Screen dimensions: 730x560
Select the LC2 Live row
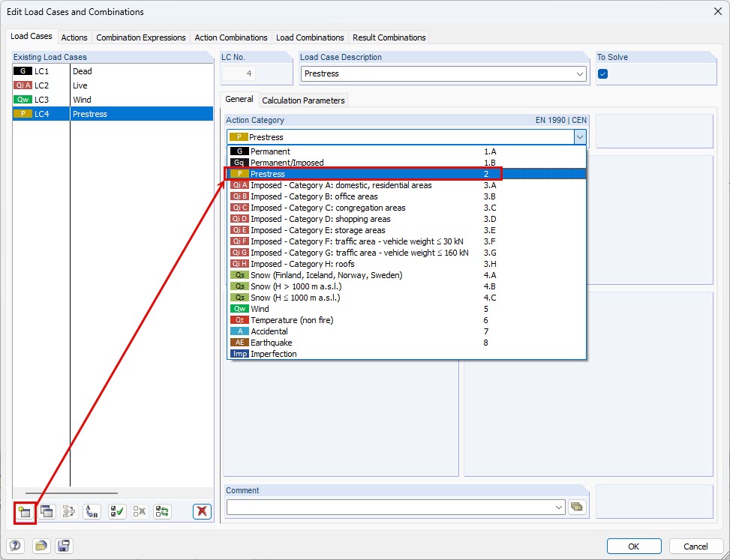pos(113,85)
